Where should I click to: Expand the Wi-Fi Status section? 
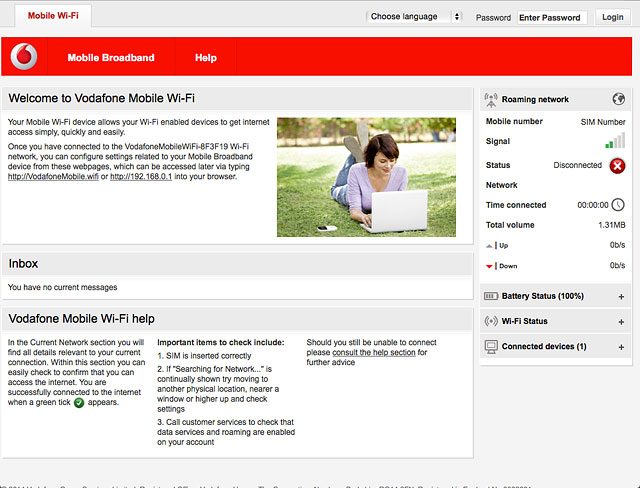(x=621, y=322)
